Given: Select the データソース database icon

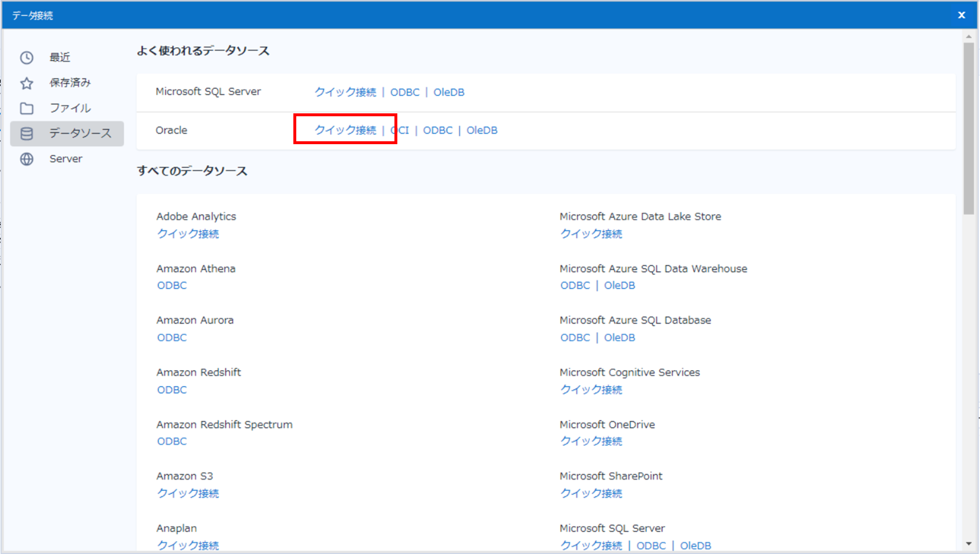Looking at the screenshot, I should tap(27, 134).
